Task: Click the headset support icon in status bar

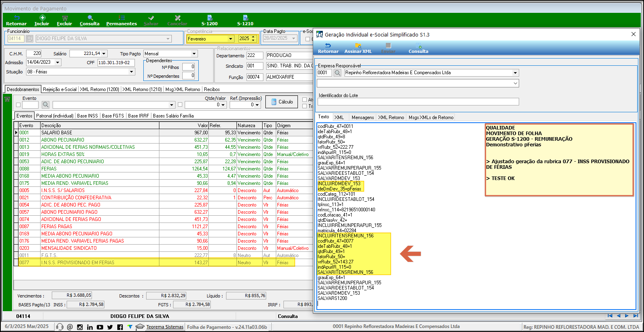Action: point(60,327)
